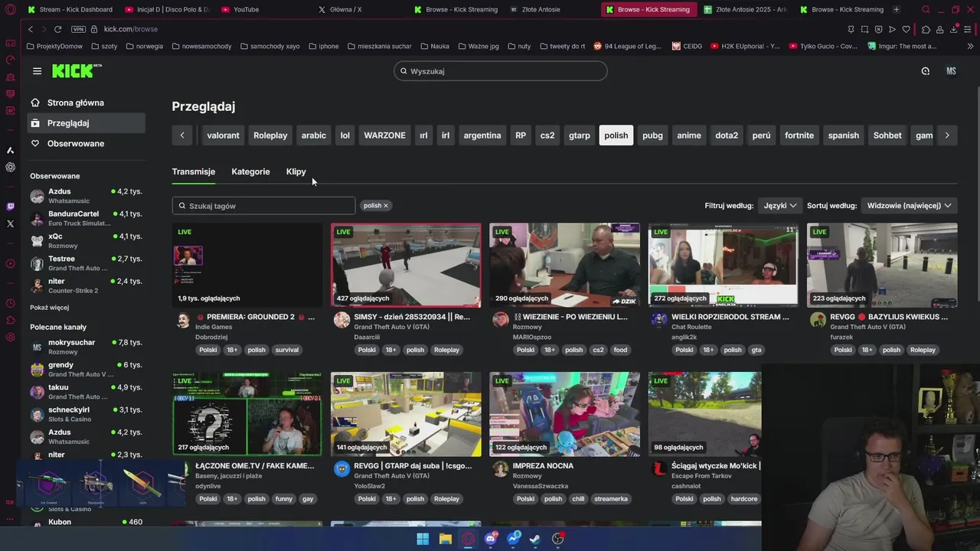Screen dimensions: 980x551
Task: Open the Opera sidebar history clock
Action: coord(10,303)
